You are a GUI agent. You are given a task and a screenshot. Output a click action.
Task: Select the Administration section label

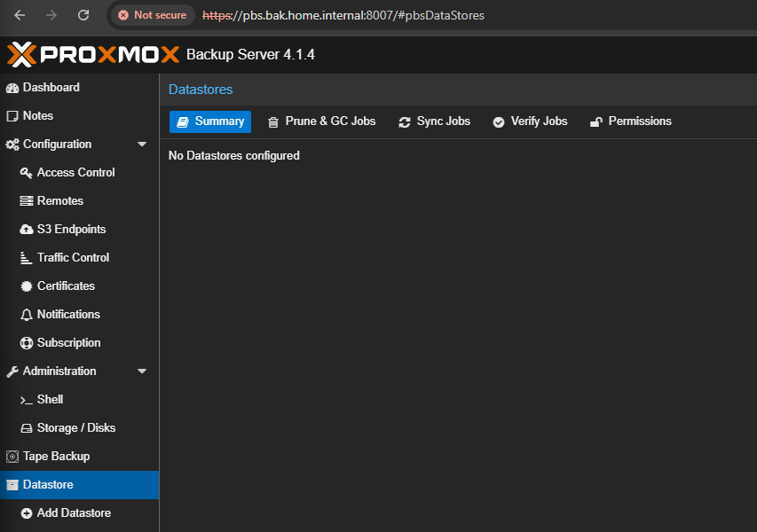coord(59,372)
